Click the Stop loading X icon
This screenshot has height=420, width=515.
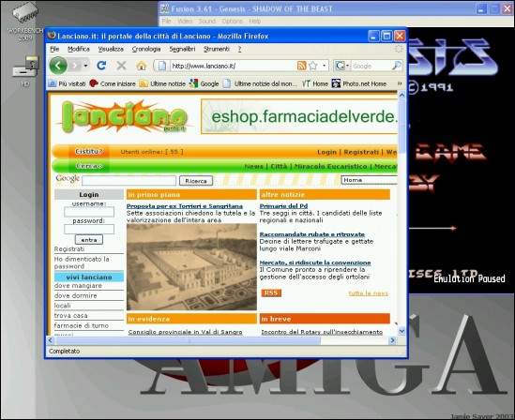pos(121,66)
